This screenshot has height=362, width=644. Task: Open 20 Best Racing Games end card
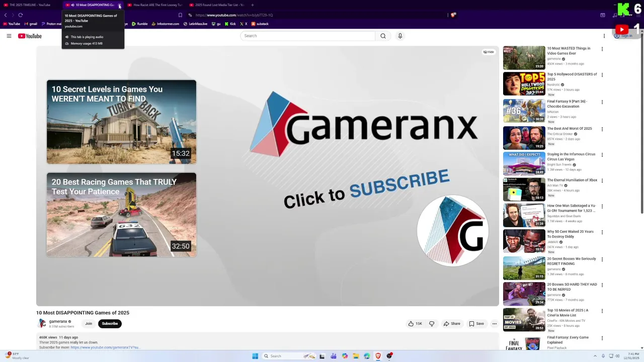[121, 215]
